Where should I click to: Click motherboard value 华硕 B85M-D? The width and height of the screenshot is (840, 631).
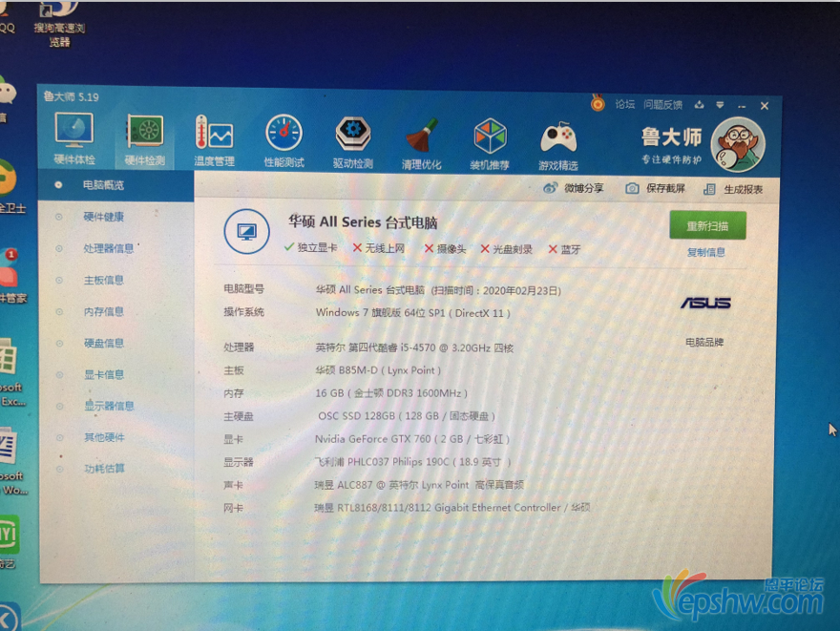[x=378, y=370]
